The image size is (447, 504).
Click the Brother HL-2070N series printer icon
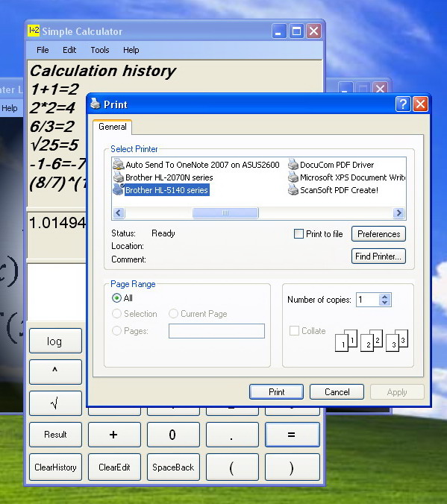tap(119, 177)
